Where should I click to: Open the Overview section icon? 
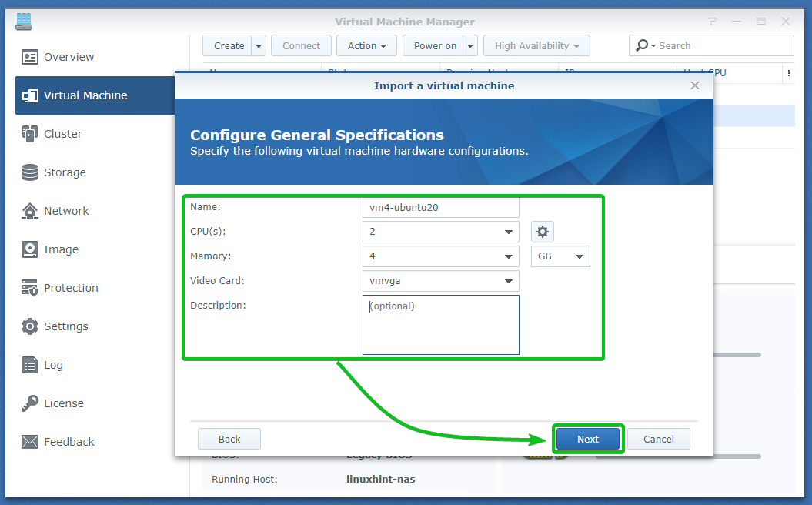[x=30, y=57]
